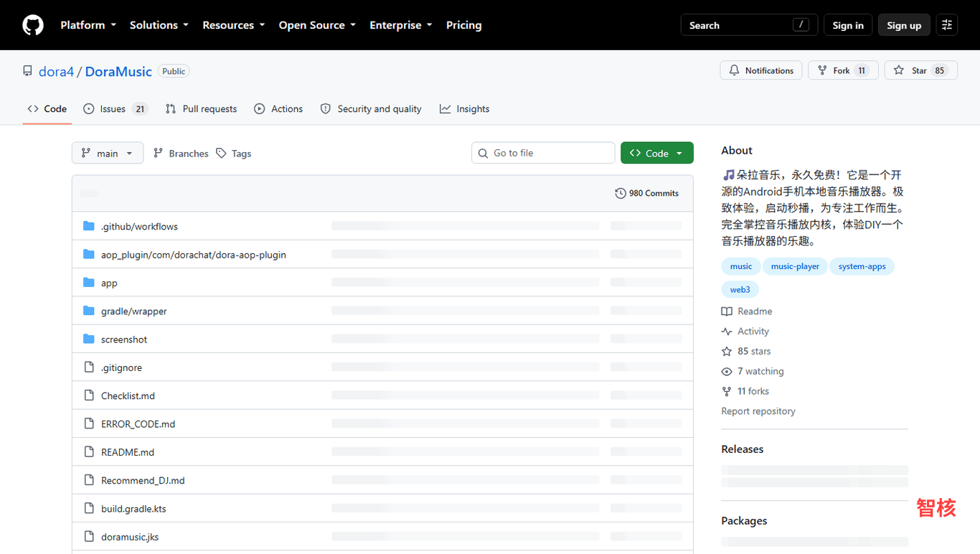Image resolution: width=980 pixels, height=554 pixels.
Task: Click the star icon beside 85 stars
Action: [x=727, y=352]
